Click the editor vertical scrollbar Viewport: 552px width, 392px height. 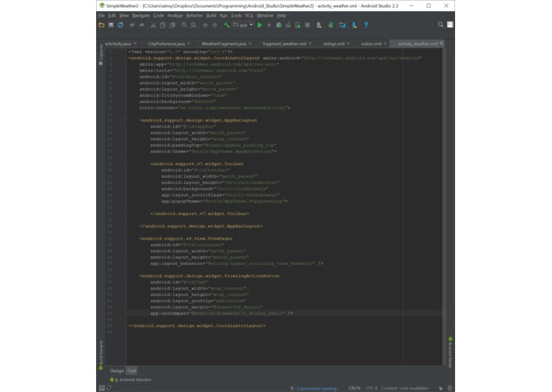pos(444,207)
